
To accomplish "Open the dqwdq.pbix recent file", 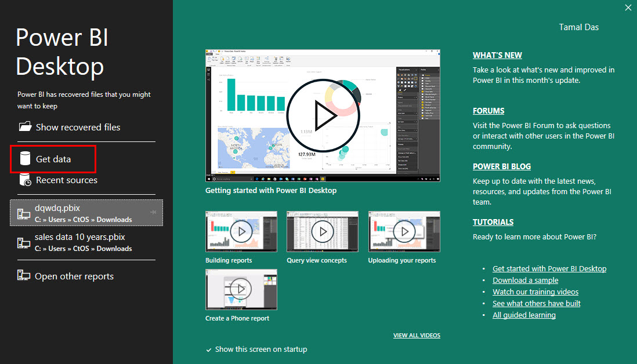I will 86,213.
